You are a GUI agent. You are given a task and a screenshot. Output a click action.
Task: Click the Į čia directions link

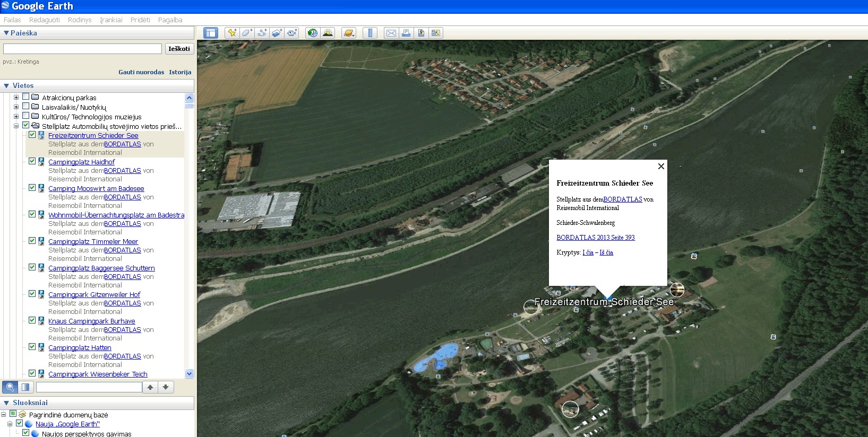[588, 252]
